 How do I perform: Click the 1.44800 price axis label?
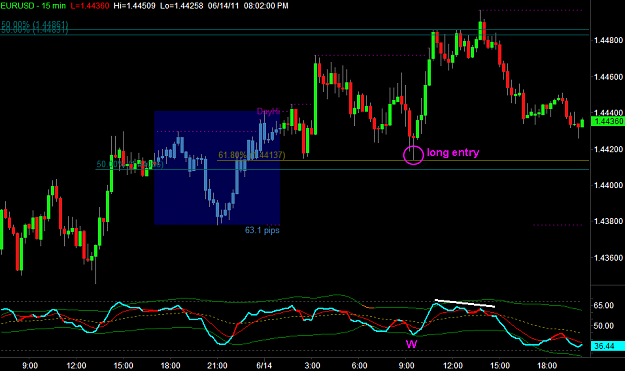(x=608, y=40)
